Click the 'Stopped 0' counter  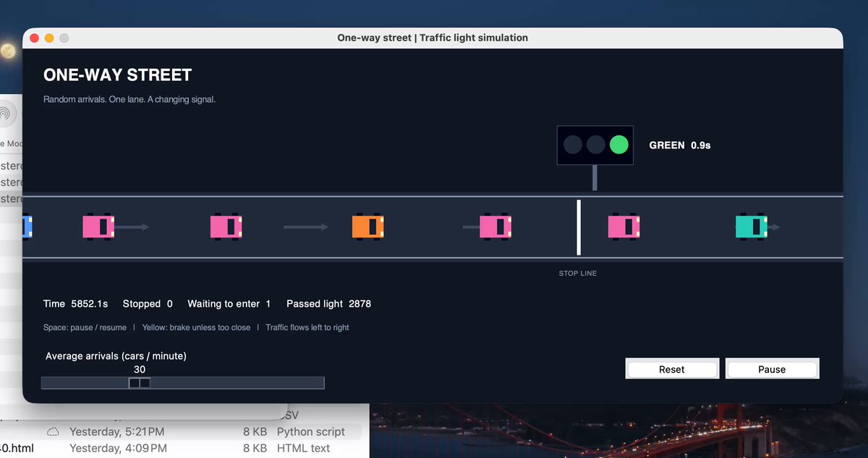(148, 304)
